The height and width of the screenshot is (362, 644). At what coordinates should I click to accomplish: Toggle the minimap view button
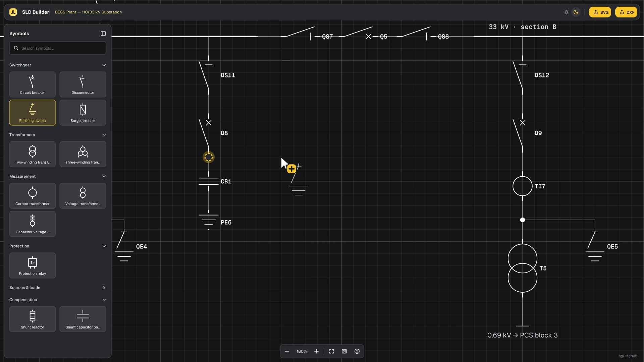pyautogui.click(x=344, y=351)
